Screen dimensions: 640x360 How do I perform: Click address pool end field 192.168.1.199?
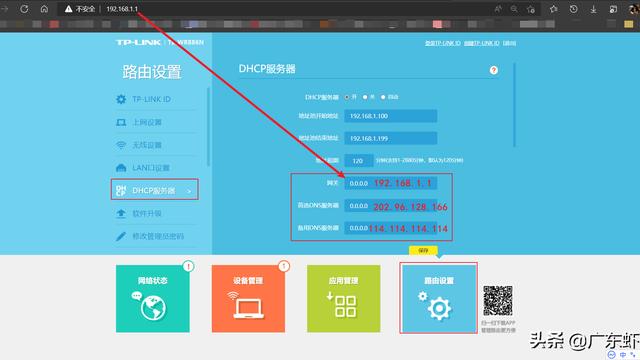[391, 138]
